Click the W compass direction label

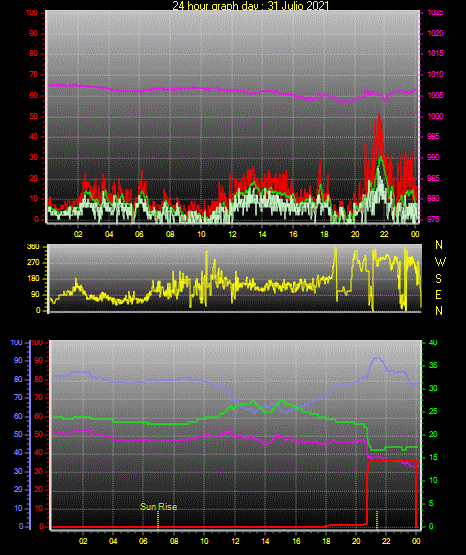440,262
